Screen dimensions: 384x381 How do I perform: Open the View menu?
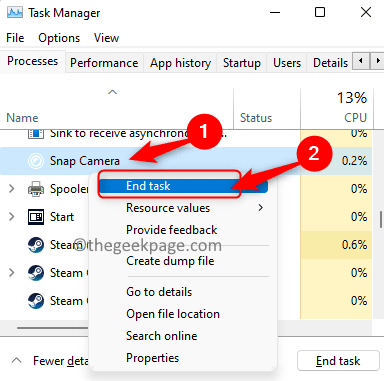tap(106, 38)
